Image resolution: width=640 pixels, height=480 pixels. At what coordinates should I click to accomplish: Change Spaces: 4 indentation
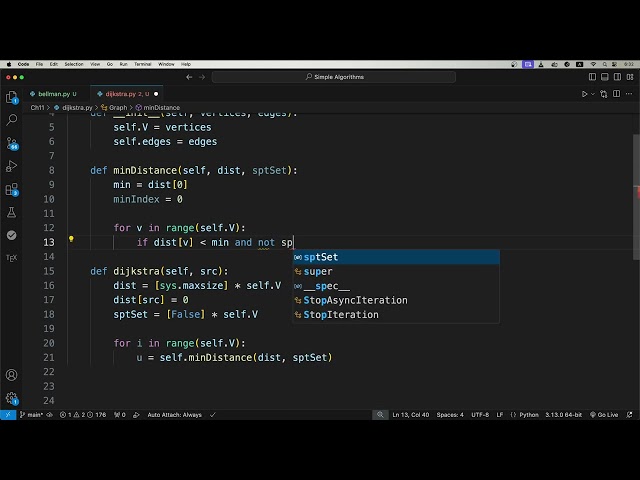click(x=450, y=415)
